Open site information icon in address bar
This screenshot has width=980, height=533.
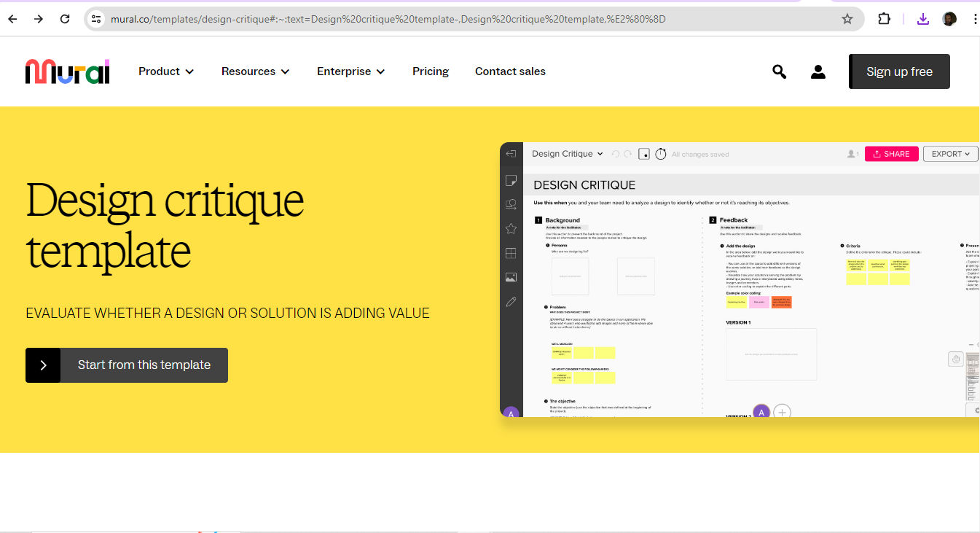[x=96, y=19]
